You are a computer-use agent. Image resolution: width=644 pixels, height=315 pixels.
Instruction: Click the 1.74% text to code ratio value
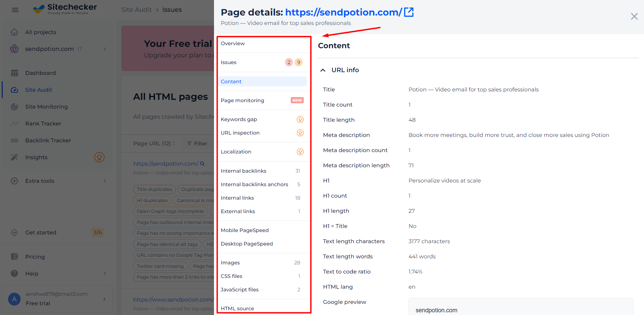(415, 271)
